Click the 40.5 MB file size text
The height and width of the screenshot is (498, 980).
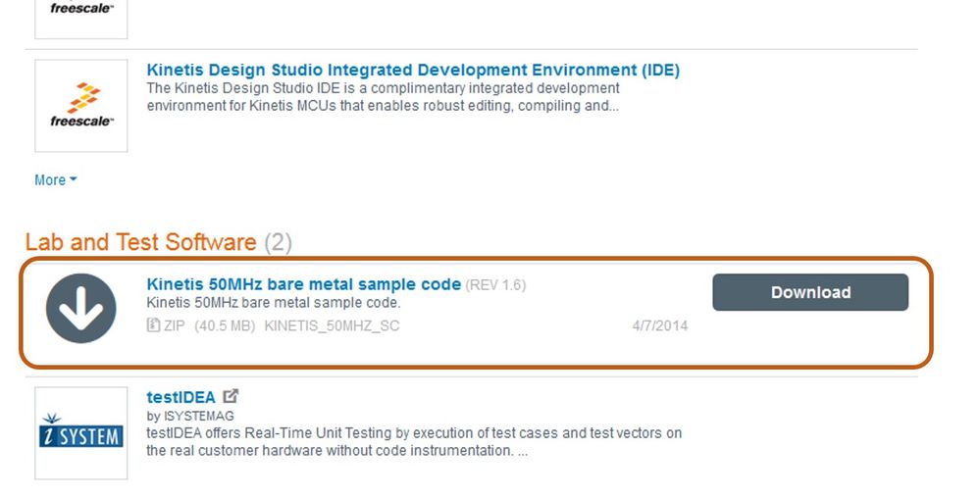(225, 325)
